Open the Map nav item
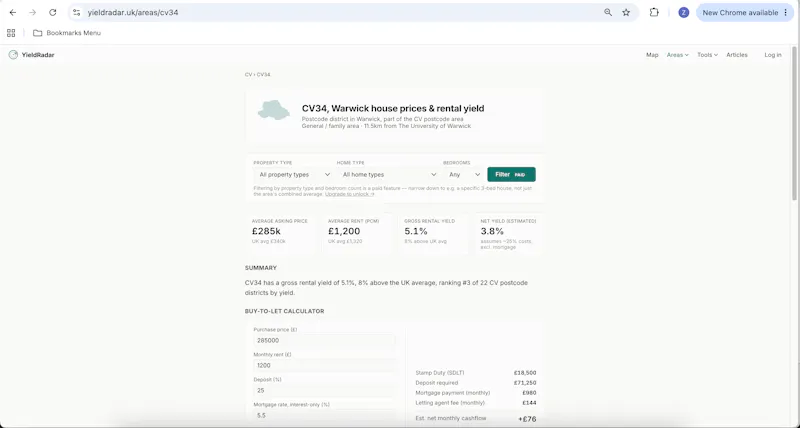Image resolution: width=800 pixels, height=428 pixels. 652,55
